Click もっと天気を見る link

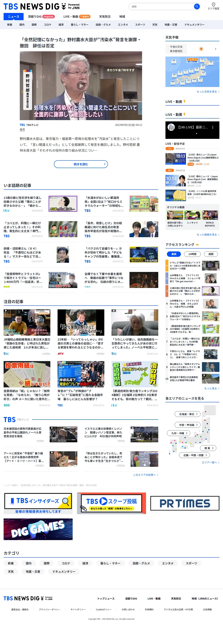tap(208, 91)
